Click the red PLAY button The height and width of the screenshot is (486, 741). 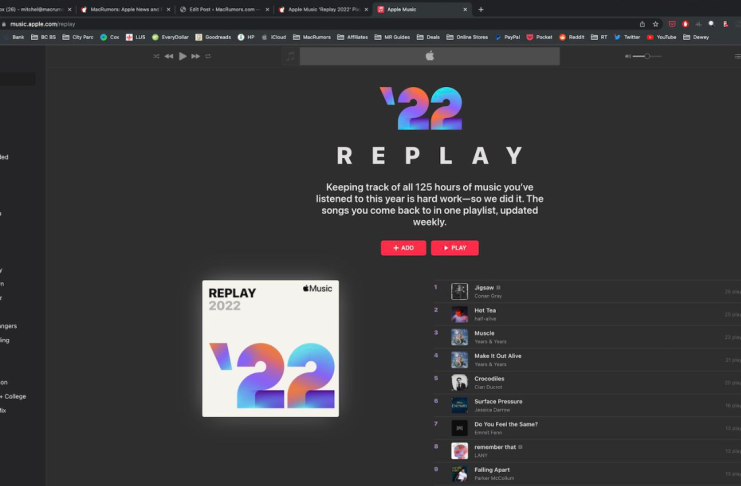pos(455,248)
